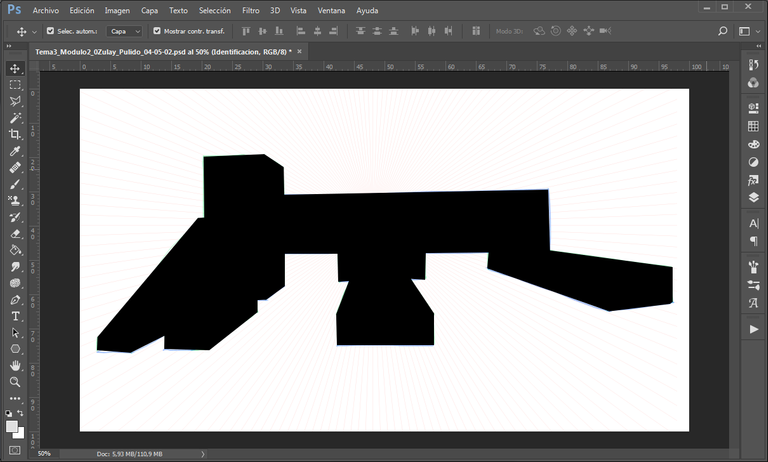The width and height of the screenshot is (768, 462).
Task: Open the Capa dropdown
Action: pos(124,31)
